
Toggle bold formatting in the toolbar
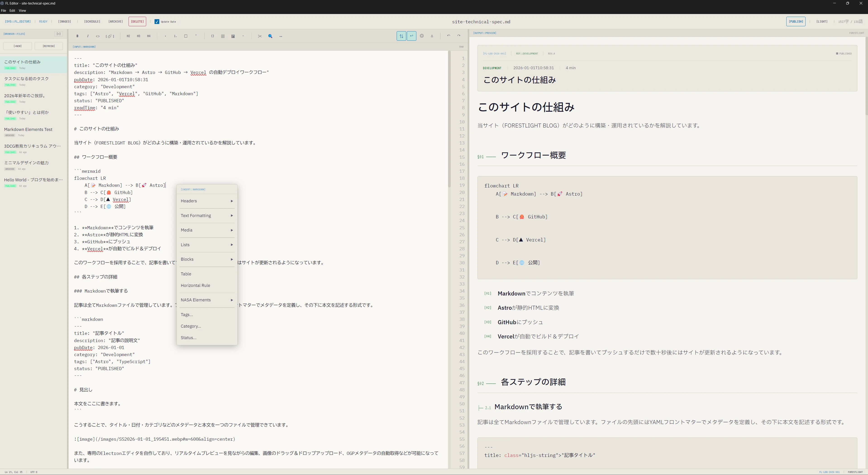coord(77,36)
